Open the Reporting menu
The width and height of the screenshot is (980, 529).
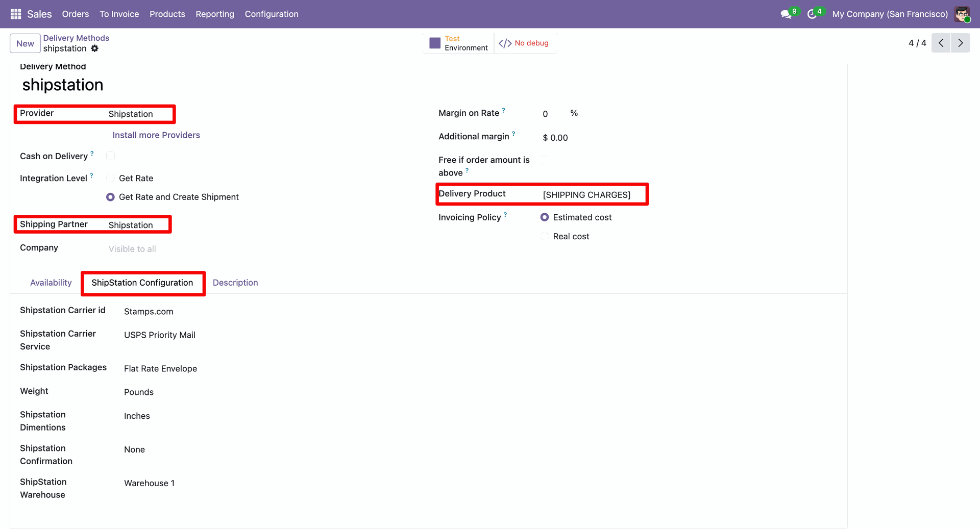[215, 14]
